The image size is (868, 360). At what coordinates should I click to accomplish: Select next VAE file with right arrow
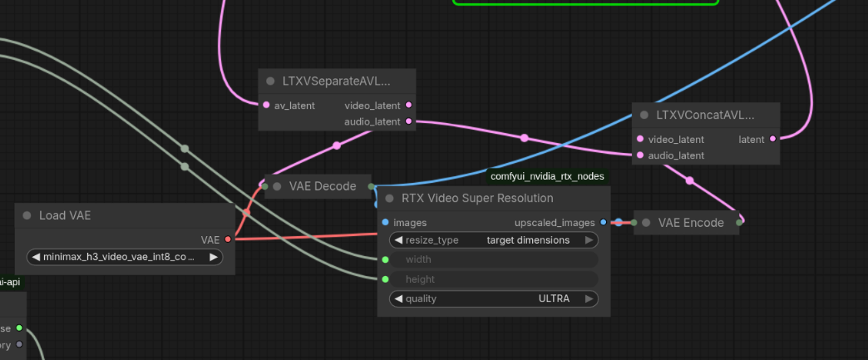tap(213, 257)
